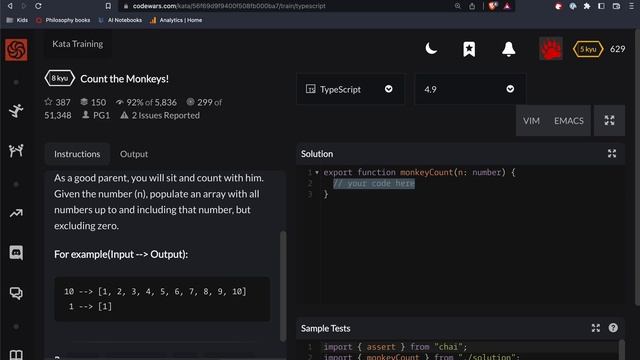The height and width of the screenshot is (360, 640).
Task: Open the docs book sidebar icon
Action: tap(16, 354)
